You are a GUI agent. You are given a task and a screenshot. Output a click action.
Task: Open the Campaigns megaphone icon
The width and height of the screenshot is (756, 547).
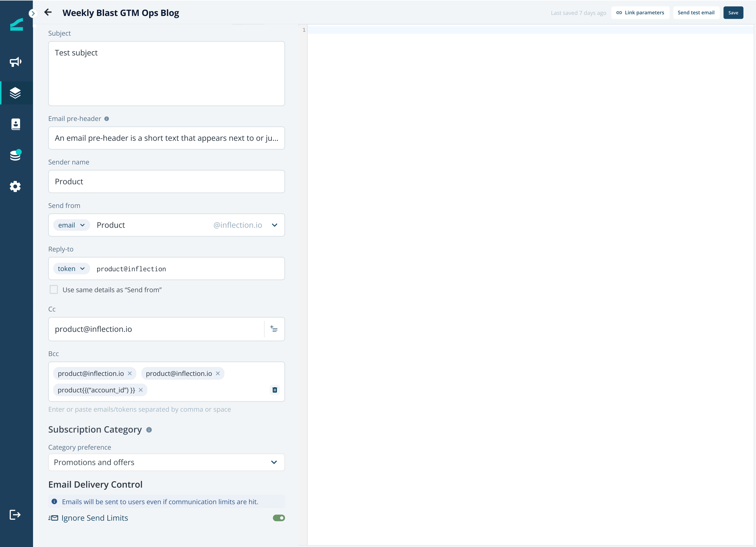15,62
